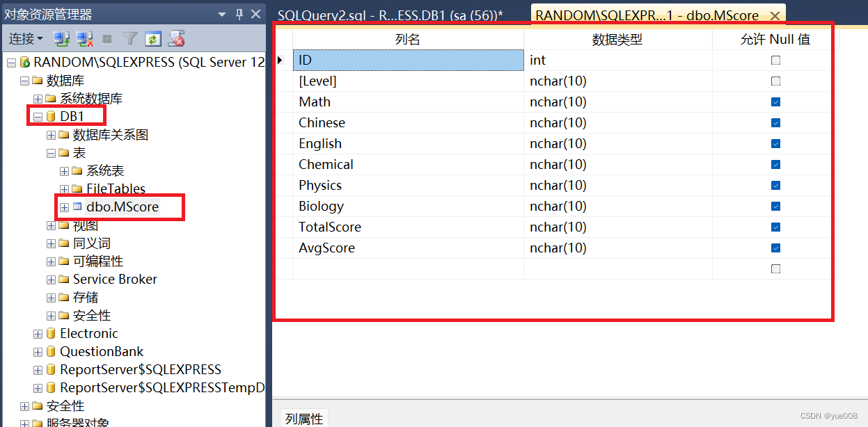
Task: Expand the Electronic database node
Action: click(38, 333)
